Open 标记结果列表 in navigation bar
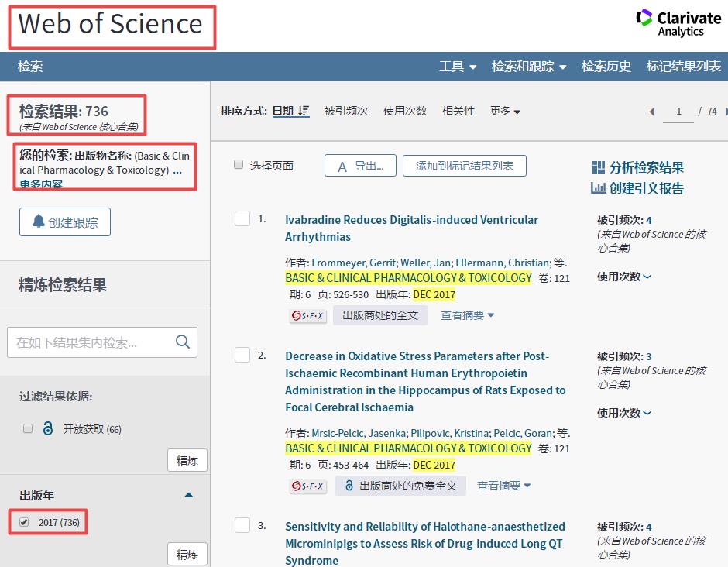The height and width of the screenshot is (567, 728). pos(683,67)
